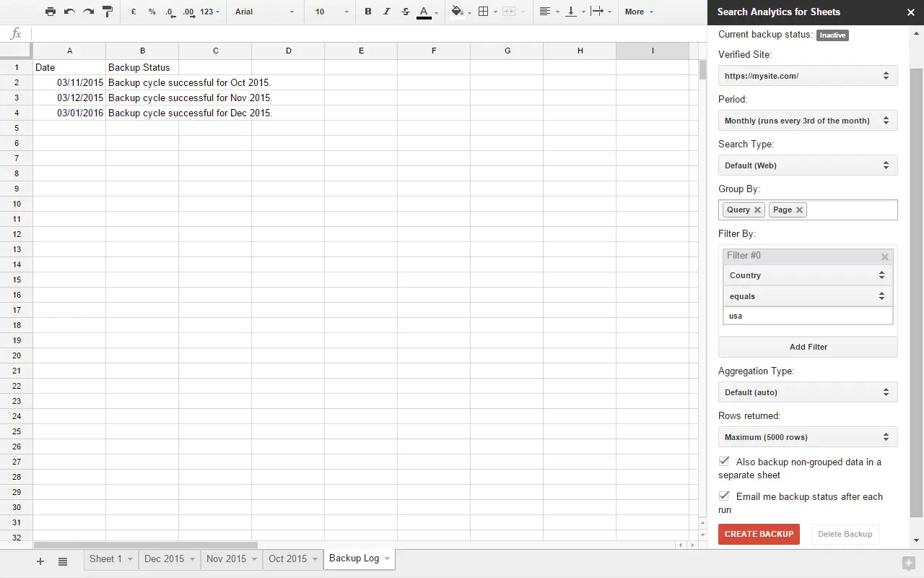Click the CREATE BACKUP button
Screen dimensions: 924x578
759,534
